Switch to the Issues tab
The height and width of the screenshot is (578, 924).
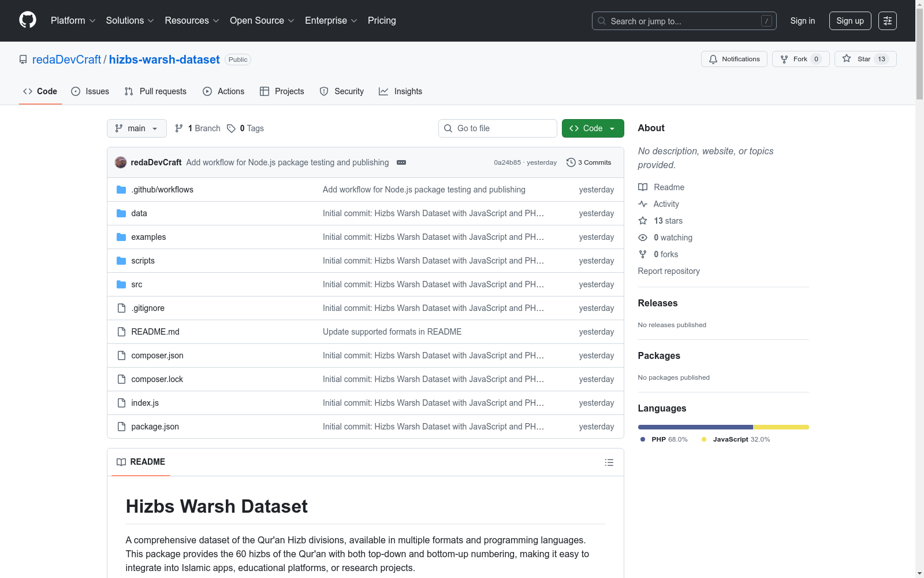[x=90, y=91]
